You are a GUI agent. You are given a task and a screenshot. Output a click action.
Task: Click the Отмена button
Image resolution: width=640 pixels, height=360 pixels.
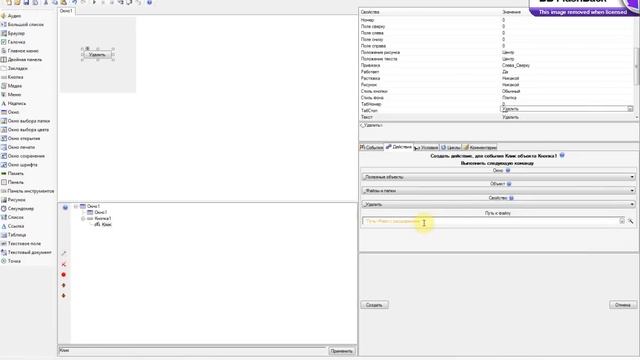point(622,305)
